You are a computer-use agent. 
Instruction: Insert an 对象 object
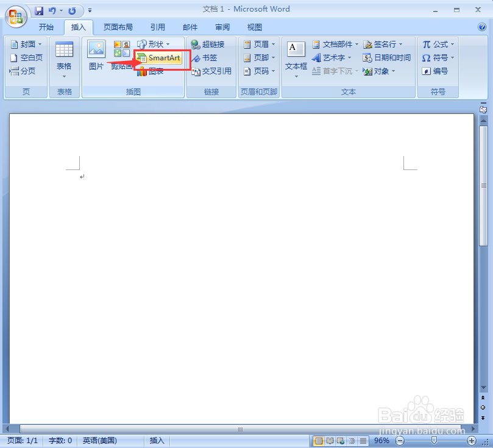[379, 71]
